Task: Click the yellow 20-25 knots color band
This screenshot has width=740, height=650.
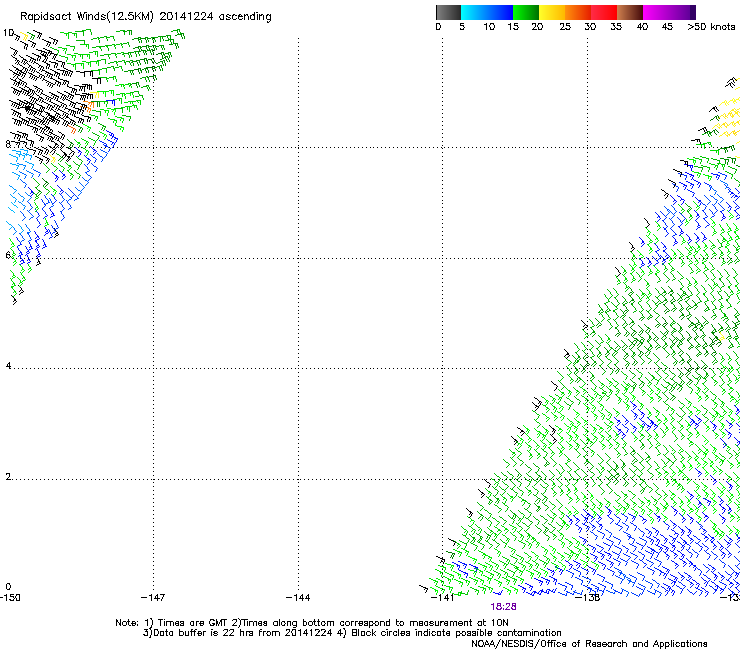Action: point(552,12)
